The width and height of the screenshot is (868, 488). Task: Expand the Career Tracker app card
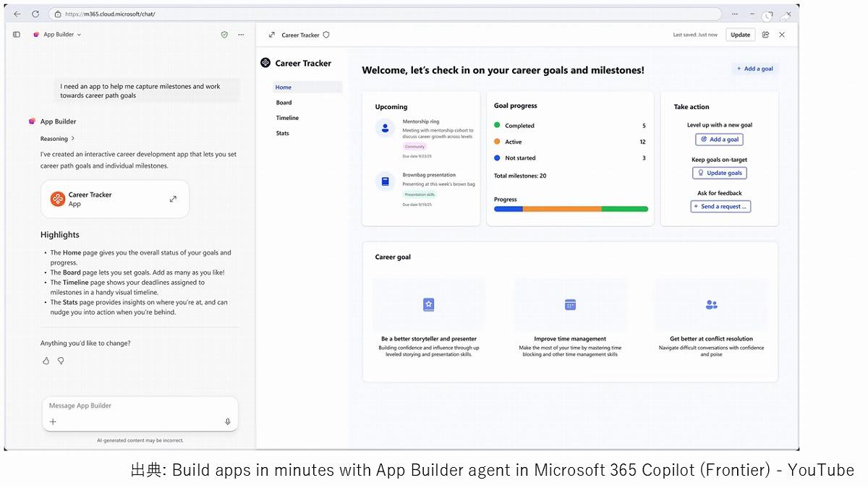coord(173,199)
